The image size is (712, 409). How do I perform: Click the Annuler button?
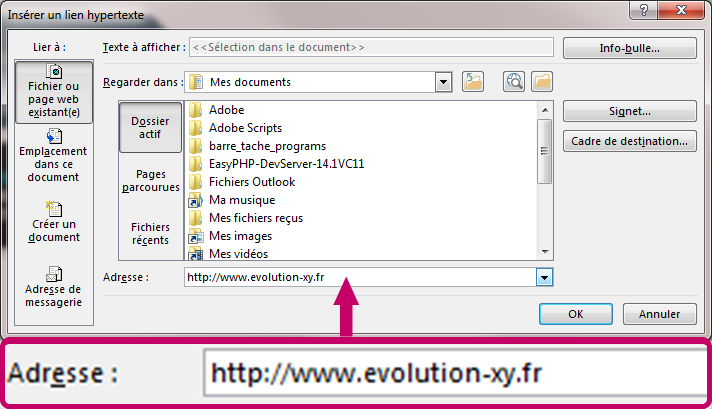(659, 313)
